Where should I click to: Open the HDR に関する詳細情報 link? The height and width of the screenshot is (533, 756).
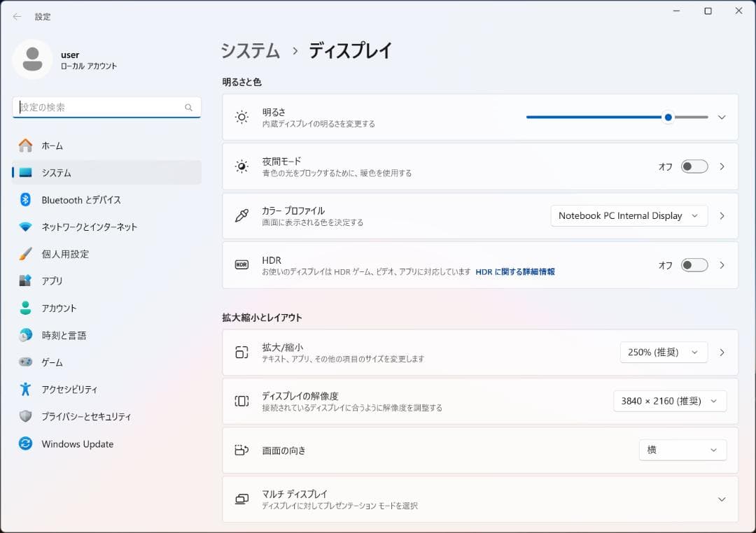(514, 271)
